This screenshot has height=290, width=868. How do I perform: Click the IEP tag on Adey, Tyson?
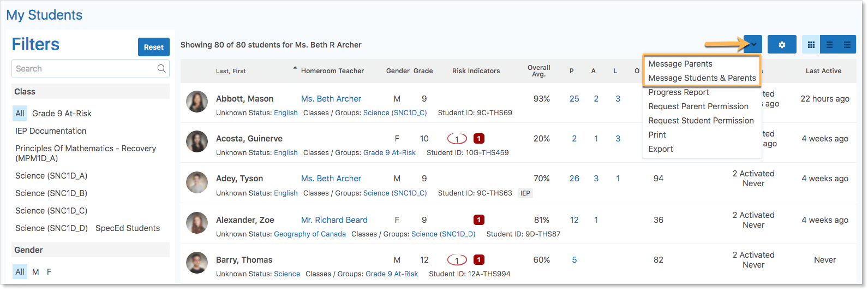525,193
